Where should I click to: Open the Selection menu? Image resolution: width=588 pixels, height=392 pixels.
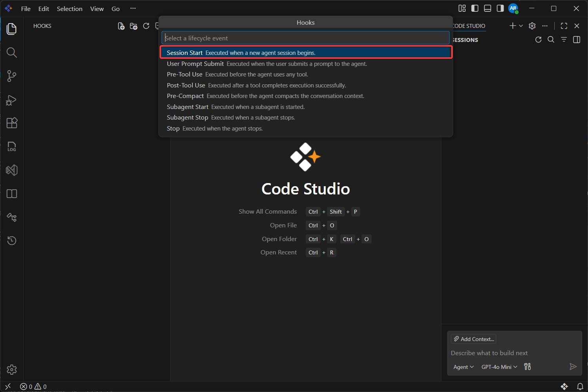(69, 8)
